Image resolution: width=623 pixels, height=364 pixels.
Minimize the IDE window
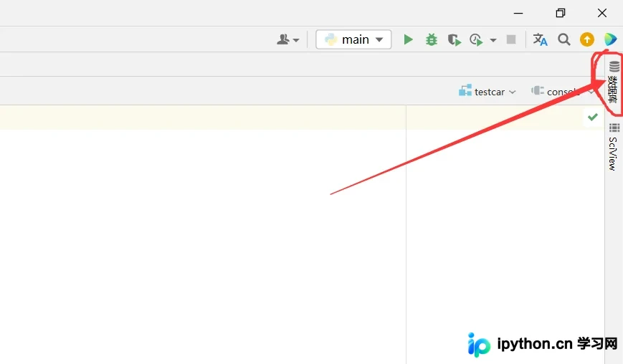point(518,13)
